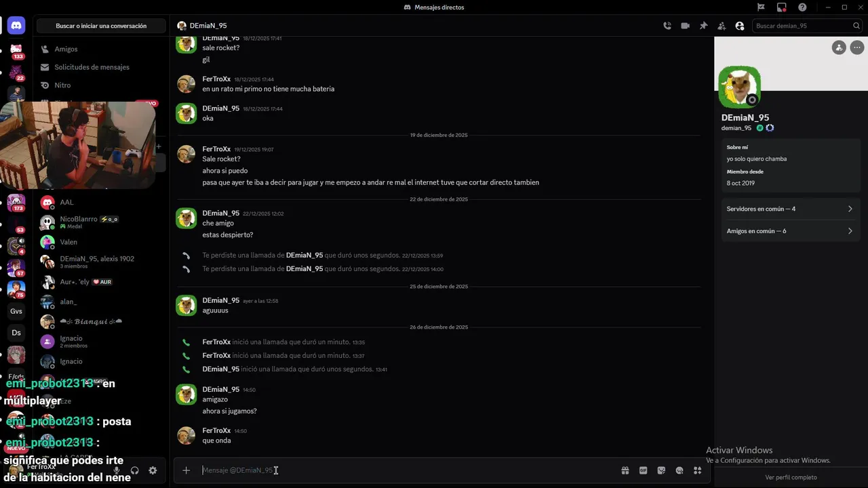Expand Amigos en común list
The image size is (868, 488).
[x=789, y=231]
